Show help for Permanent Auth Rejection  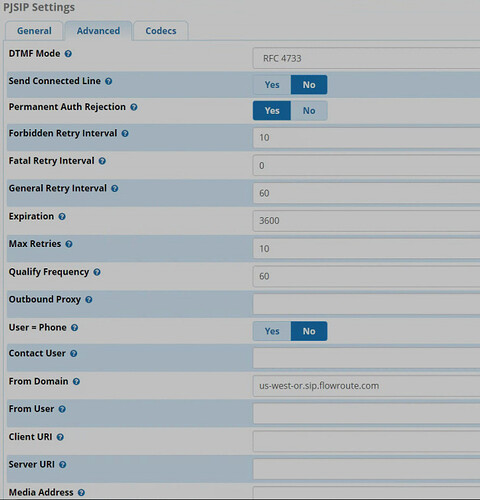[x=134, y=107]
